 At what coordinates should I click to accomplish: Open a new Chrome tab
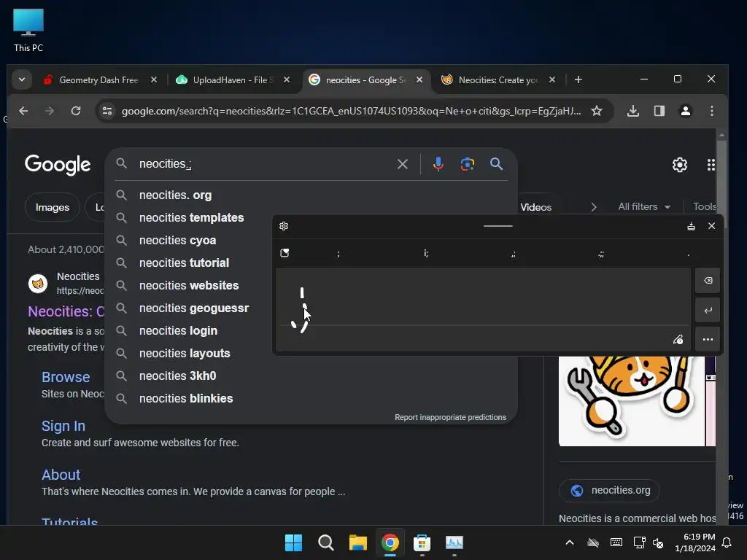[578, 79]
